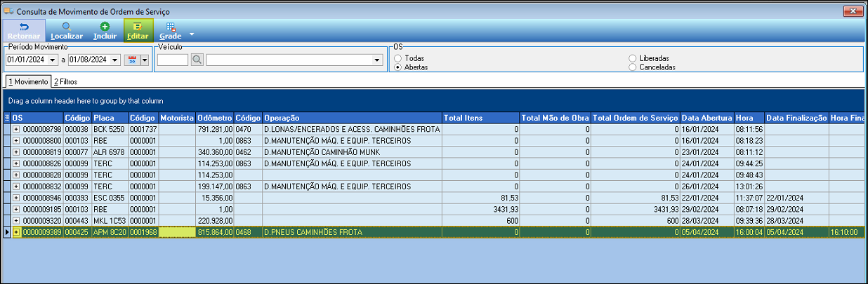Expand row of OS 0000009185
Viewport: 868px width, 284px height.
[16, 209]
